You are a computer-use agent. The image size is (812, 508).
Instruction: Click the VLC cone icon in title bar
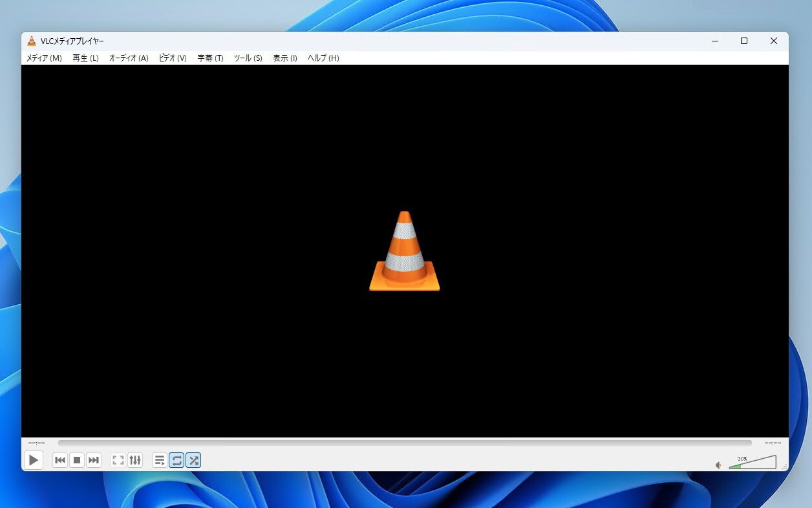(x=31, y=41)
